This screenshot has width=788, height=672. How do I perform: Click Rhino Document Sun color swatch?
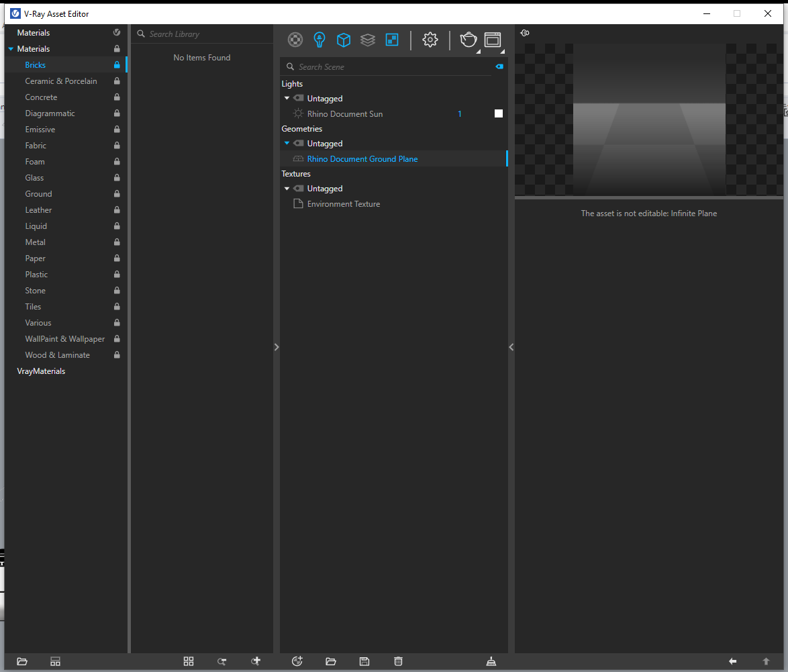(x=499, y=113)
